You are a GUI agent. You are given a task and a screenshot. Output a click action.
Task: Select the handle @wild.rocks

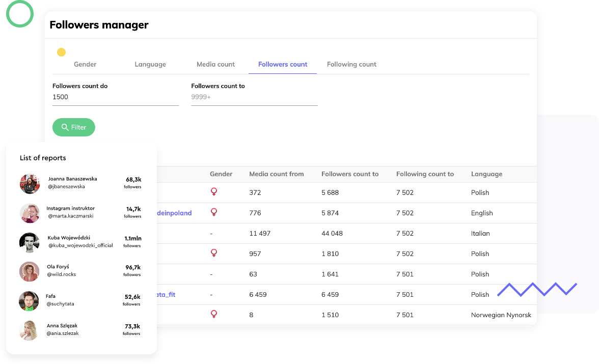62,274
